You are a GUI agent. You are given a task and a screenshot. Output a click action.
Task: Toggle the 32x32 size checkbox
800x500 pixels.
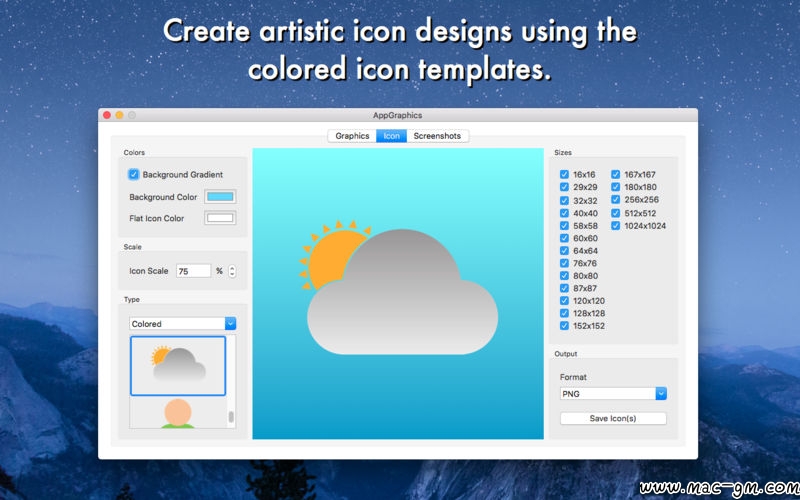(x=564, y=201)
